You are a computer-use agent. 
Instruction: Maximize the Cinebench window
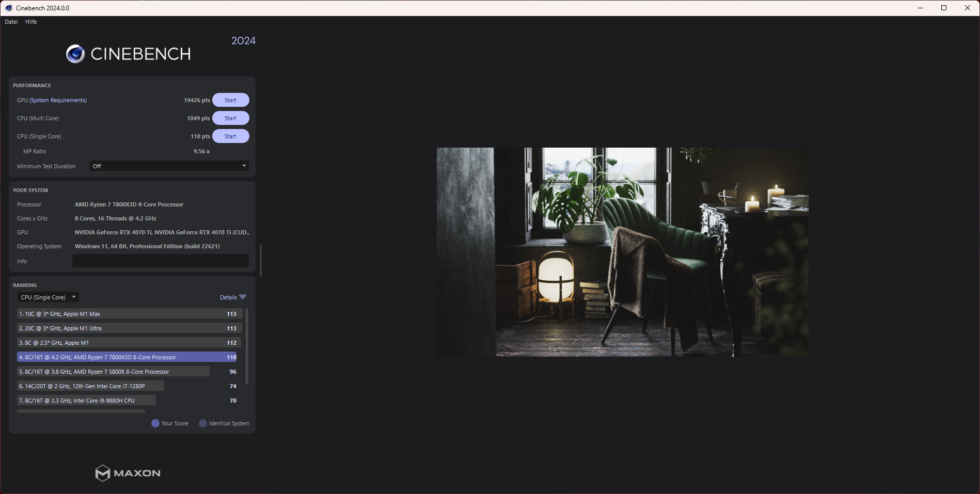point(944,8)
